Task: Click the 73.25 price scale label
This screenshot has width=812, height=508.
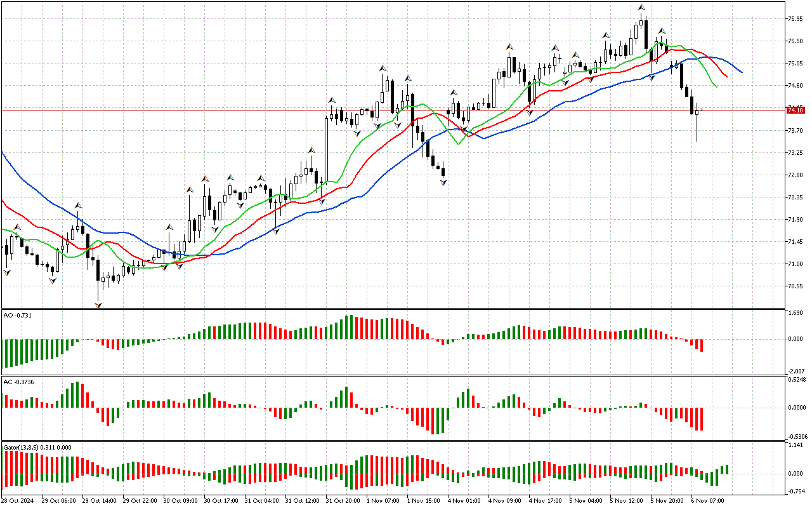Action: click(795, 153)
